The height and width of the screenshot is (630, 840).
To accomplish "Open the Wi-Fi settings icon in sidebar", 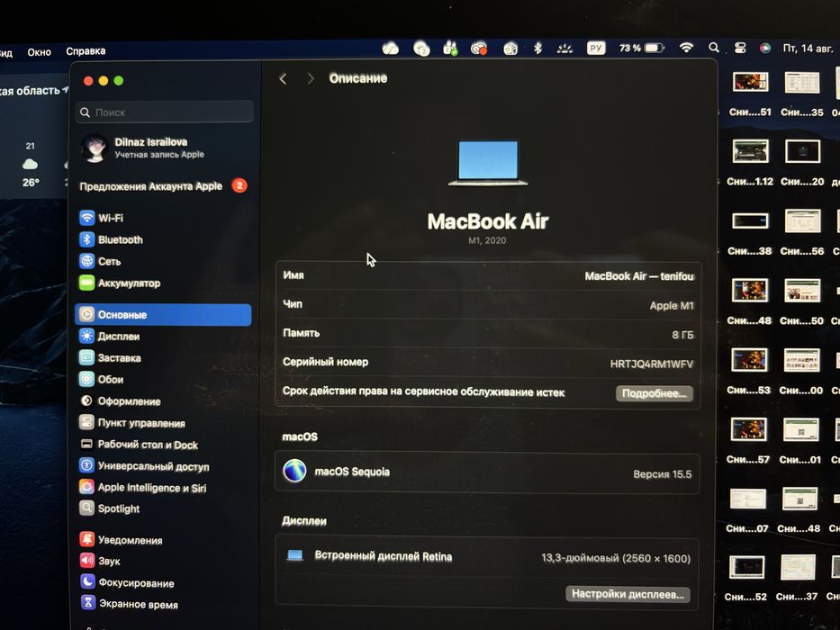I will 86,218.
